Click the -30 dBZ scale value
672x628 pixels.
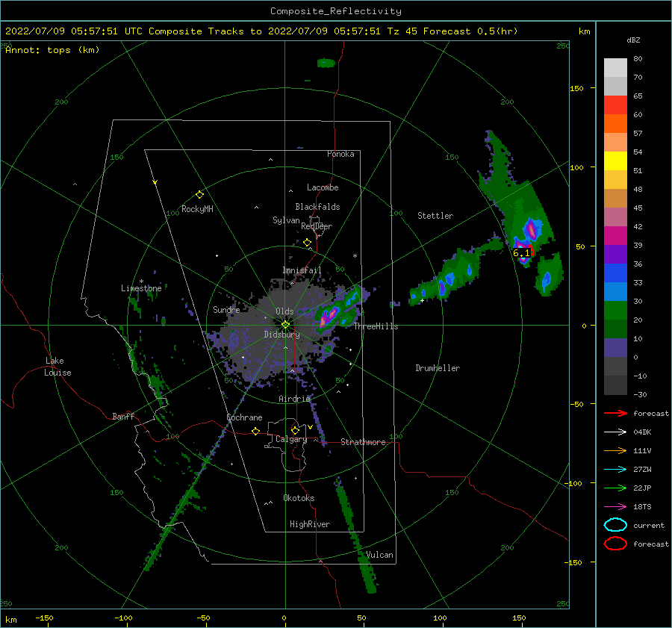click(x=640, y=394)
